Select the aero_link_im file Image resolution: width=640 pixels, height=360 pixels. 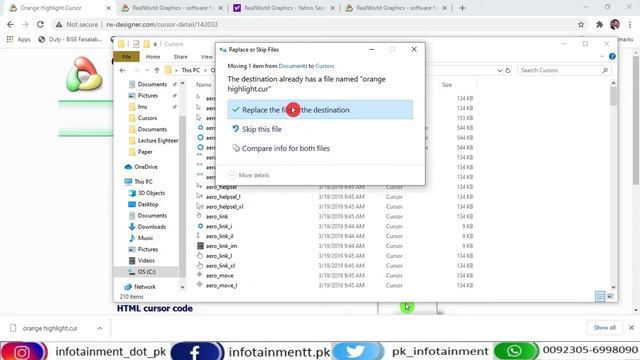coord(221,246)
